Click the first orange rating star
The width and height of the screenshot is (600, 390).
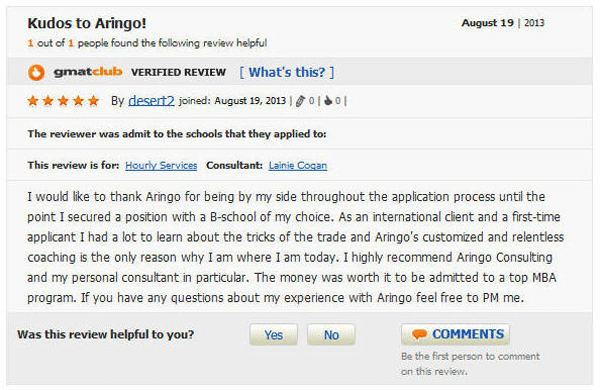(33, 101)
